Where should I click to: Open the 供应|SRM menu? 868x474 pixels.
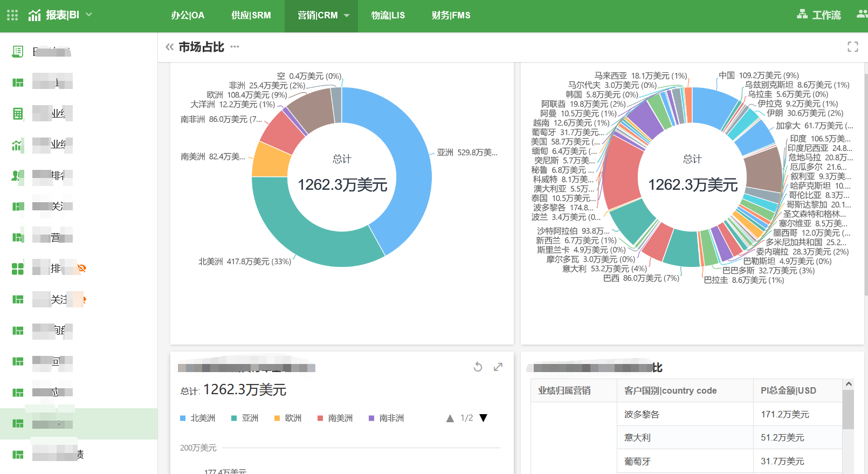251,15
